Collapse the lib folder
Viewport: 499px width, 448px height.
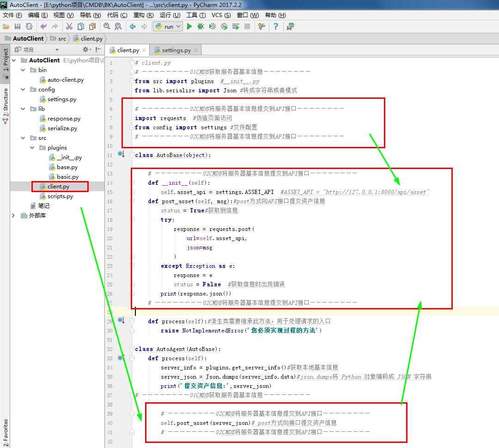click(x=23, y=109)
